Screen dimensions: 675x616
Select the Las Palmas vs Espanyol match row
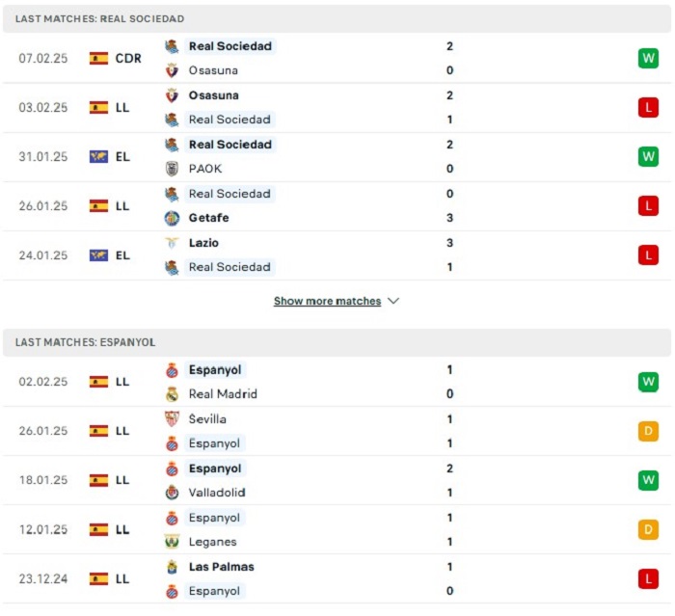click(337, 578)
